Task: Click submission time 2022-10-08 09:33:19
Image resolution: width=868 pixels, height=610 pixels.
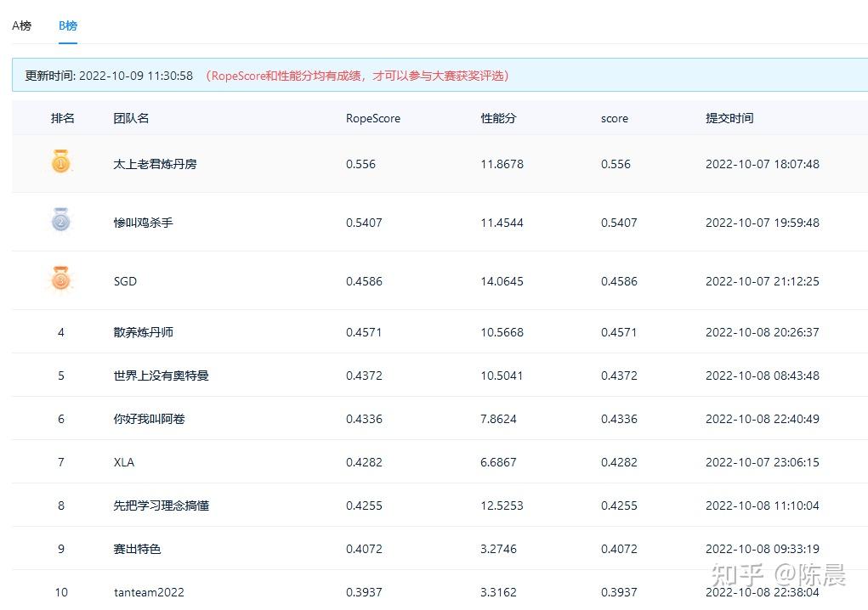Action: (x=763, y=549)
